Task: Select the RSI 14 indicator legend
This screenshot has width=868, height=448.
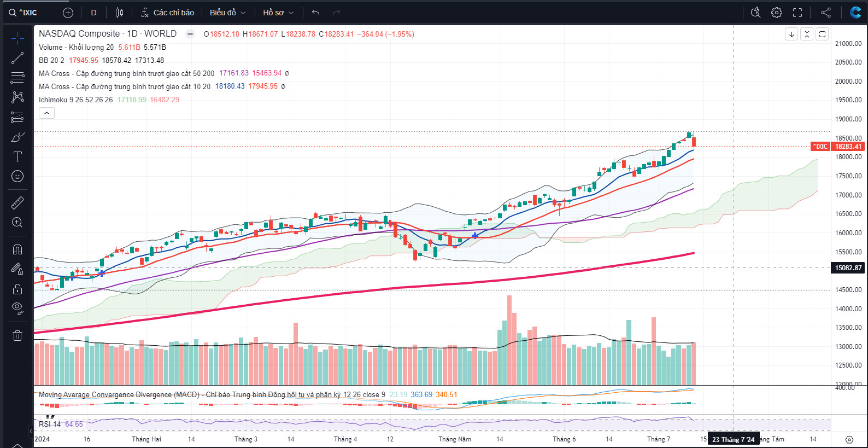Action: click(x=50, y=424)
